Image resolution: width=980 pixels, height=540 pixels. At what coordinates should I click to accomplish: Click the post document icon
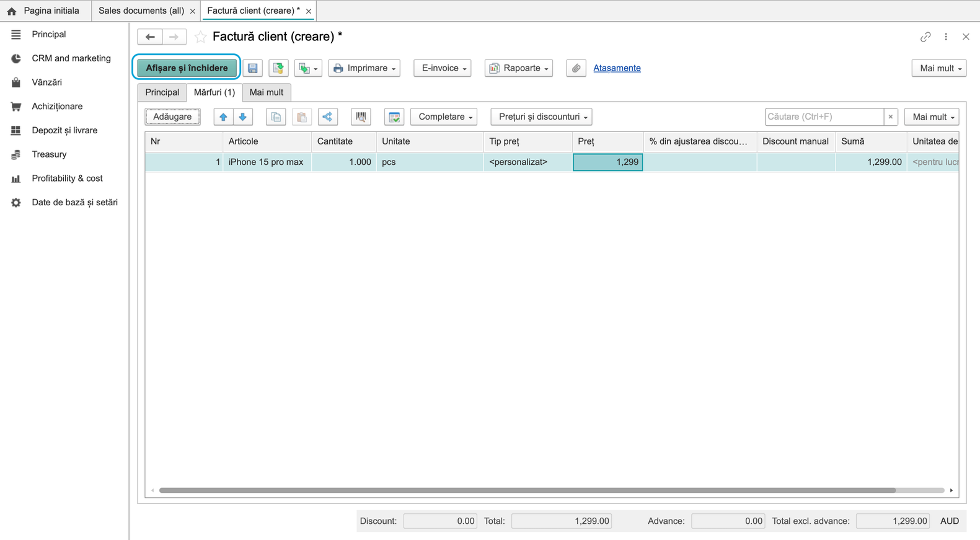(x=278, y=68)
